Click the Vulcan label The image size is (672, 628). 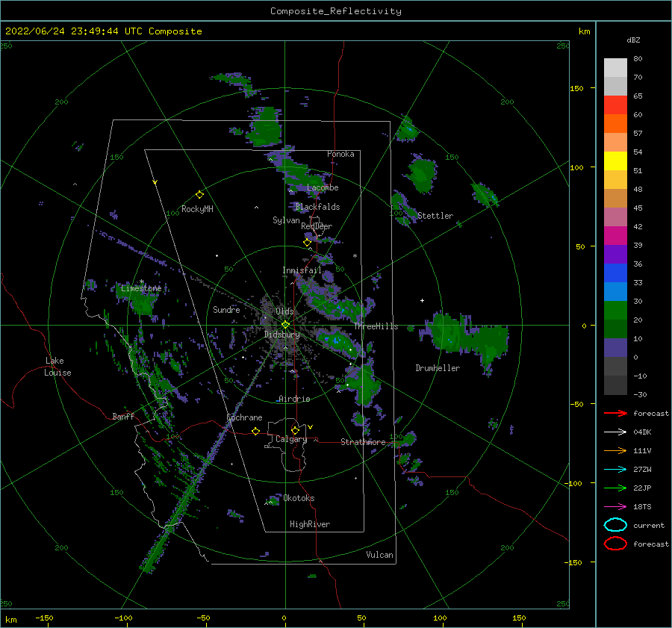click(379, 555)
